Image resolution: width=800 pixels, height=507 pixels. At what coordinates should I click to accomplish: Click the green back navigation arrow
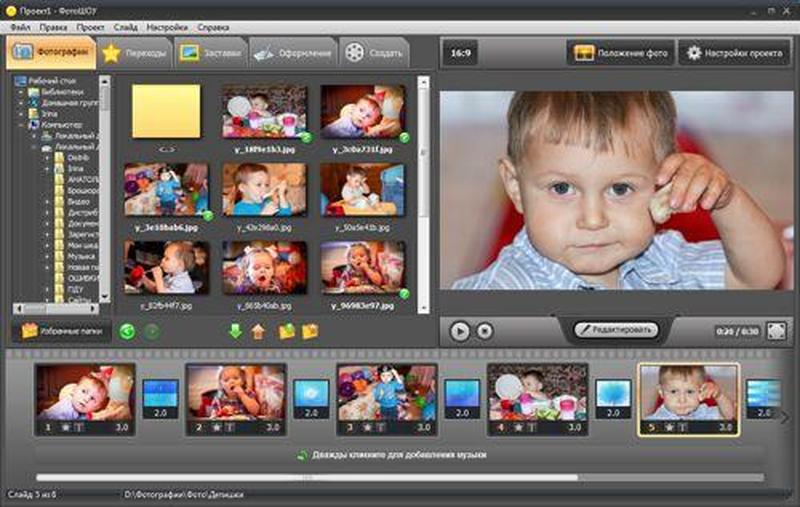pyautogui.click(x=127, y=331)
